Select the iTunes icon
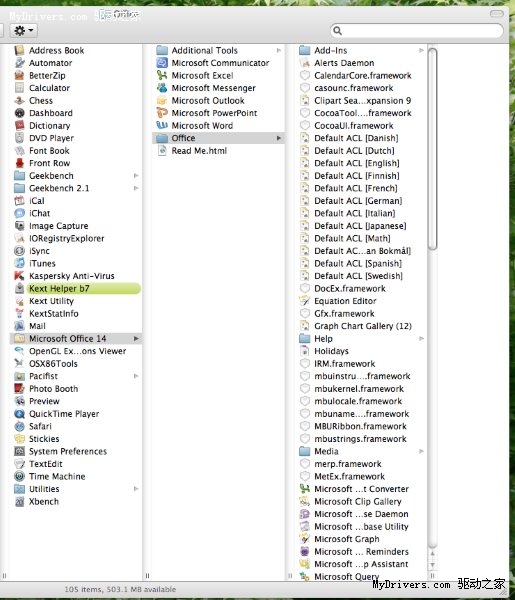The image size is (515, 600). (19, 263)
